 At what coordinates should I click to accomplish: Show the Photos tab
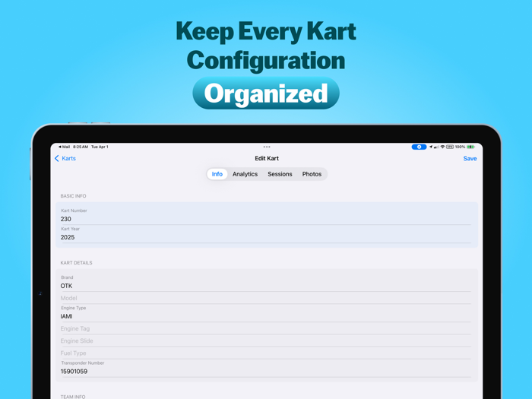[x=312, y=174]
